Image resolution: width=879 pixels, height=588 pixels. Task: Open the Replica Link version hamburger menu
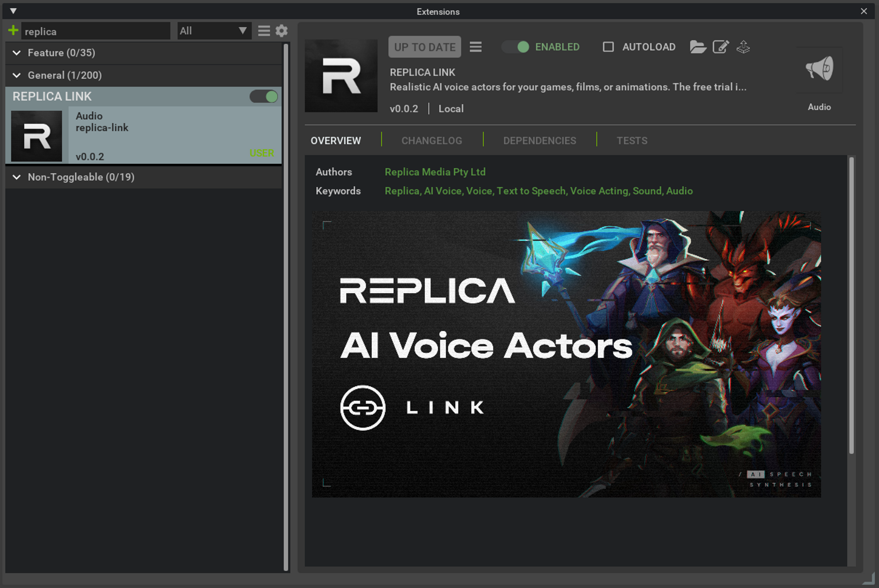(x=476, y=47)
